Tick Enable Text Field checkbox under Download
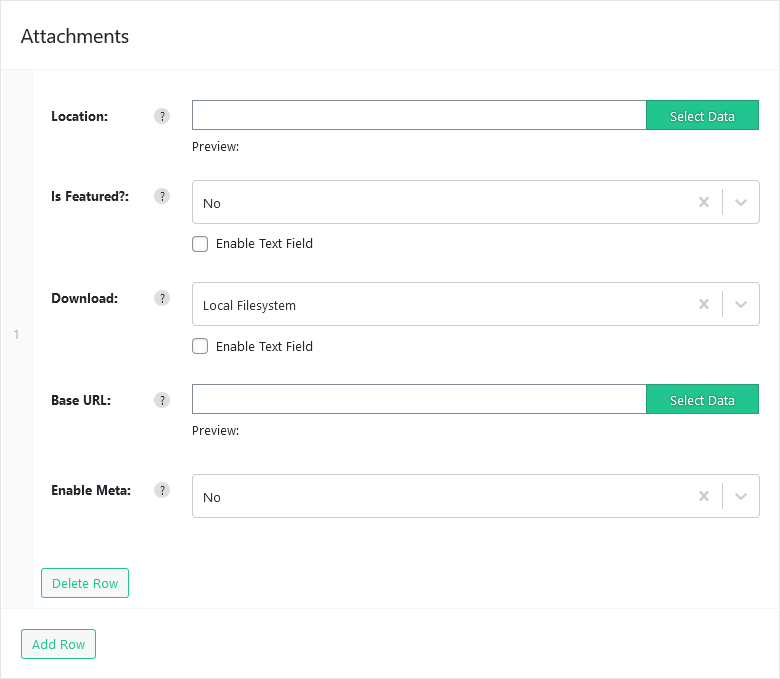This screenshot has height=679, width=780. tap(200, 346)
